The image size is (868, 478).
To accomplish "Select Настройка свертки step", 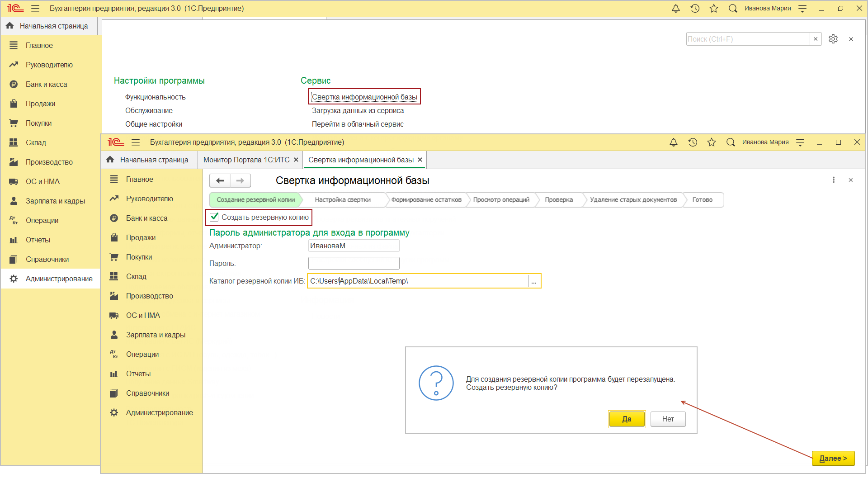I will click(343, 200).
